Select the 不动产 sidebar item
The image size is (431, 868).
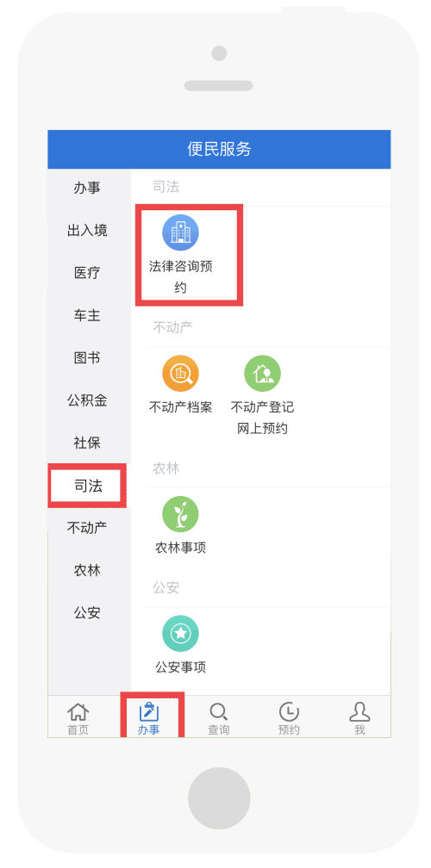point(88,528)
